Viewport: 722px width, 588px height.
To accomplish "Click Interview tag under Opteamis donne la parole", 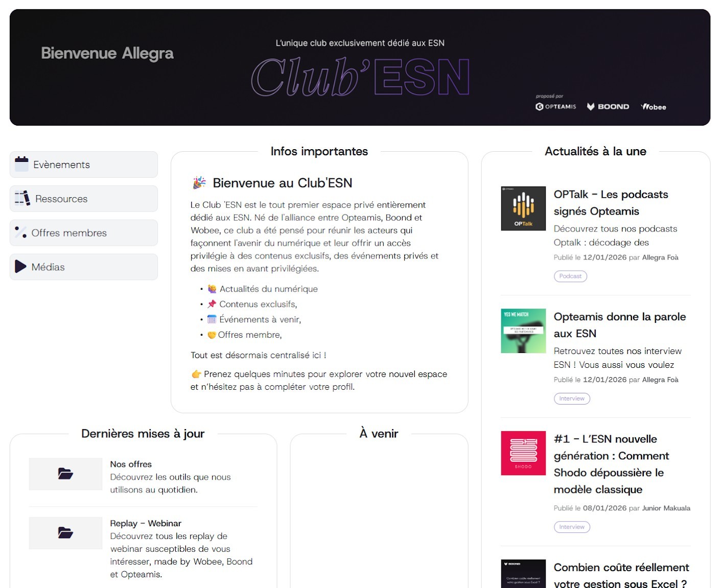I will click(x=572, y=398).
